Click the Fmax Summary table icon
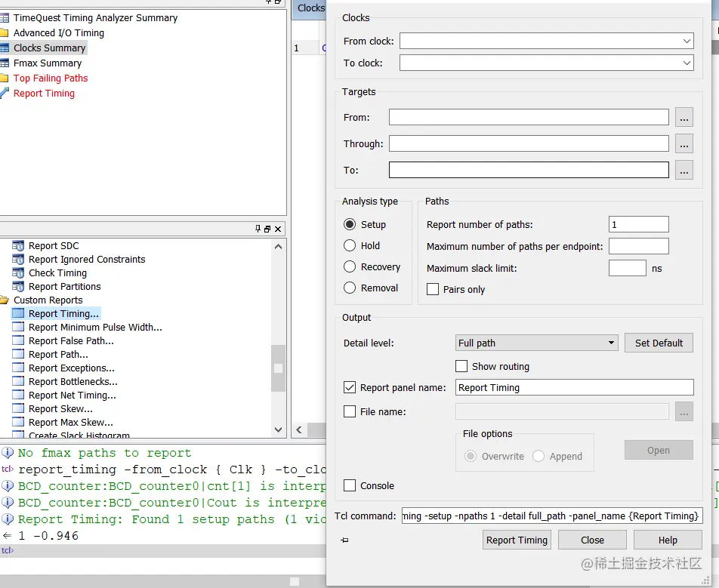This screenshot has width=719, height=588. (x=4, y=63)
